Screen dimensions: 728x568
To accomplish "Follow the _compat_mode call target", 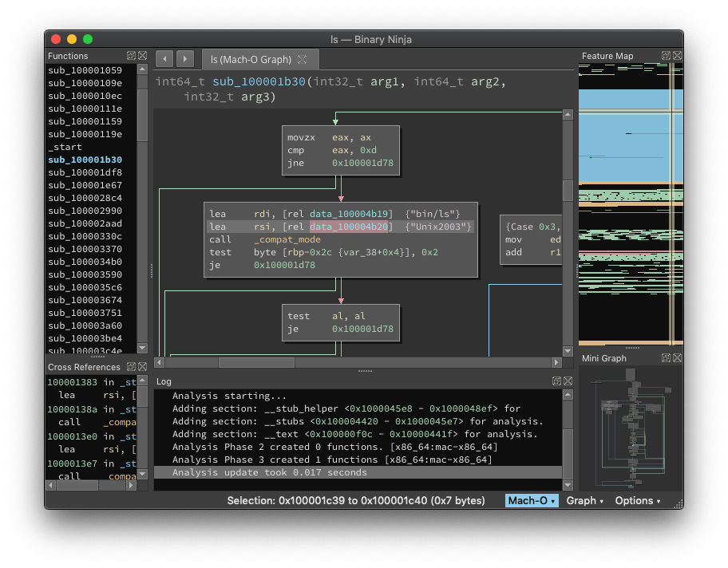I will (287, 239).
